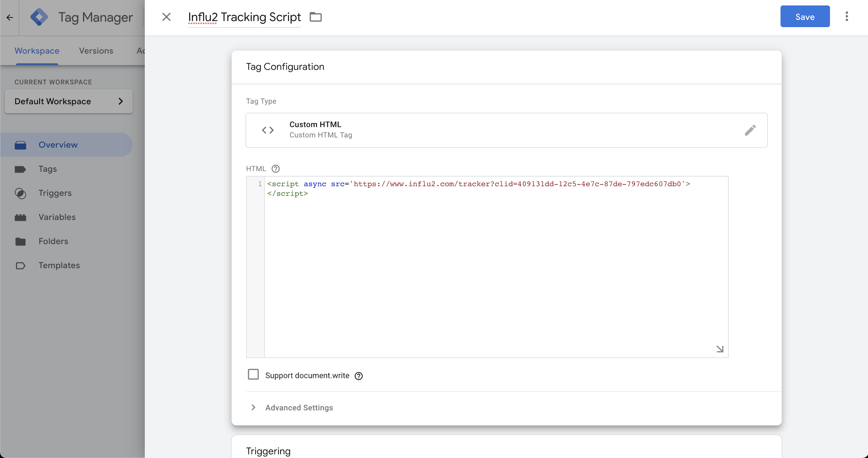Click the help icon next to Support document.write

tap(359, 376)
